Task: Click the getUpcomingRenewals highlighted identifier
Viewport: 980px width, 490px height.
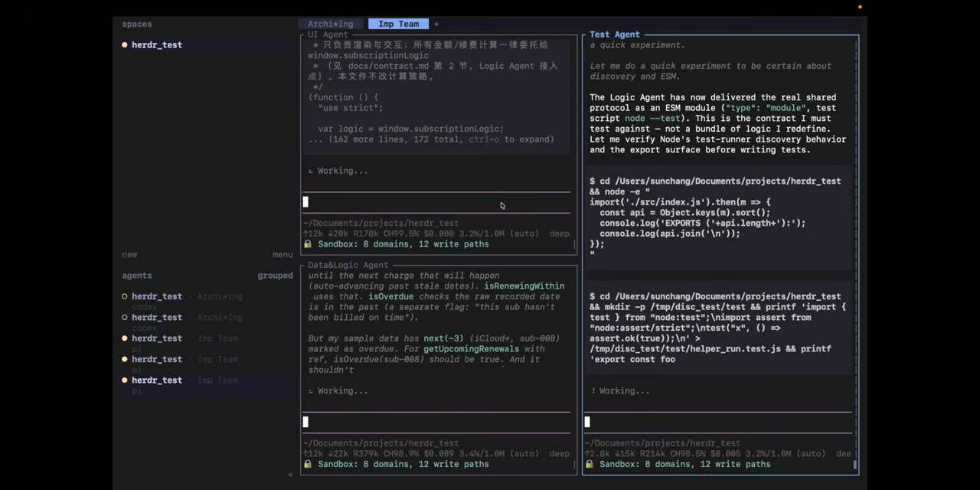Action: (x=471, y=349)
